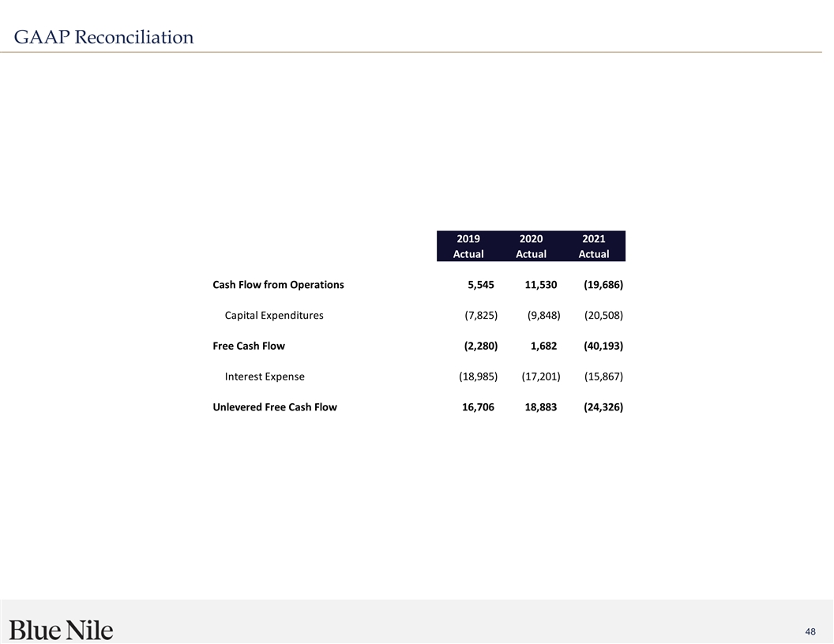Viewport: 834px width, 644px height.
Task: Select the 5,545 cash flow value
Action: 480,284
